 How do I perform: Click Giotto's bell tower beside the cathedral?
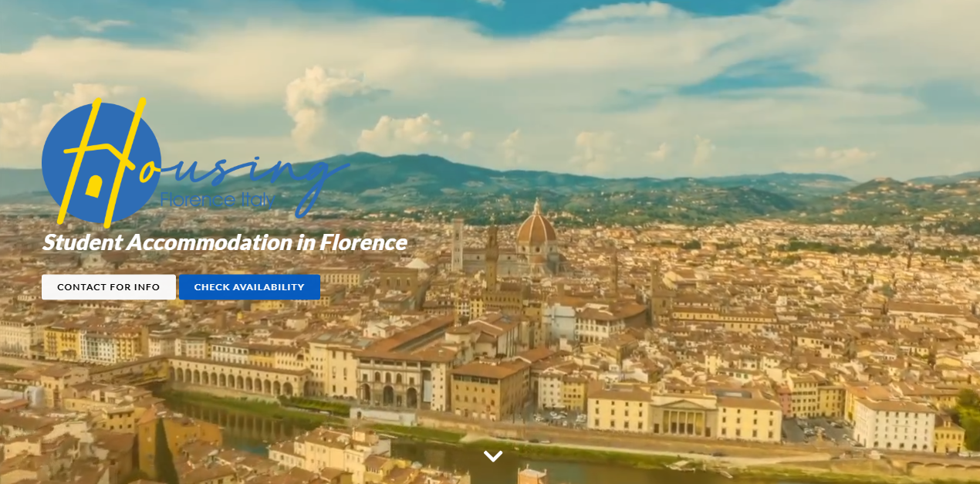coord(458,245)
